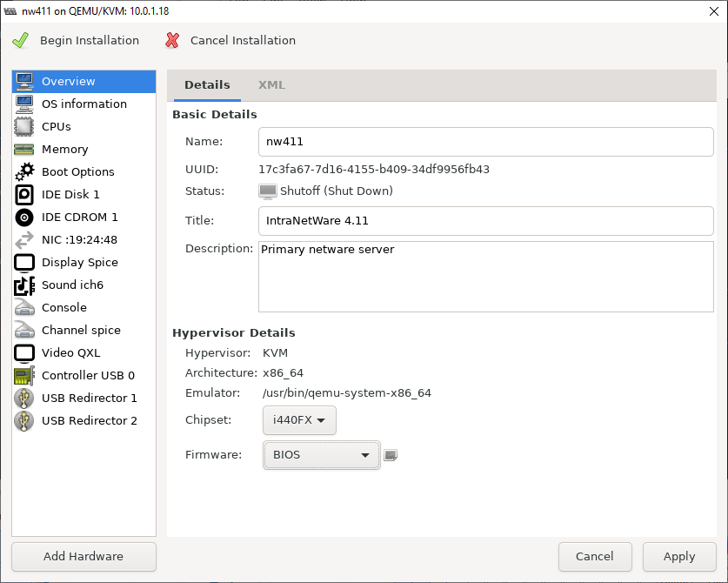
Task: Click the Title field with IntraNetWare 4.11
Action: (x=485, y=221)
